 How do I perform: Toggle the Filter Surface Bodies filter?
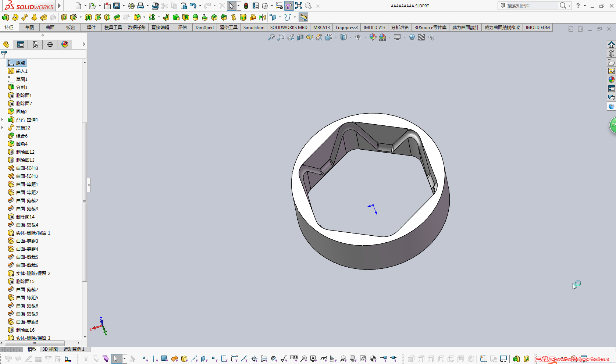point(175,359)
